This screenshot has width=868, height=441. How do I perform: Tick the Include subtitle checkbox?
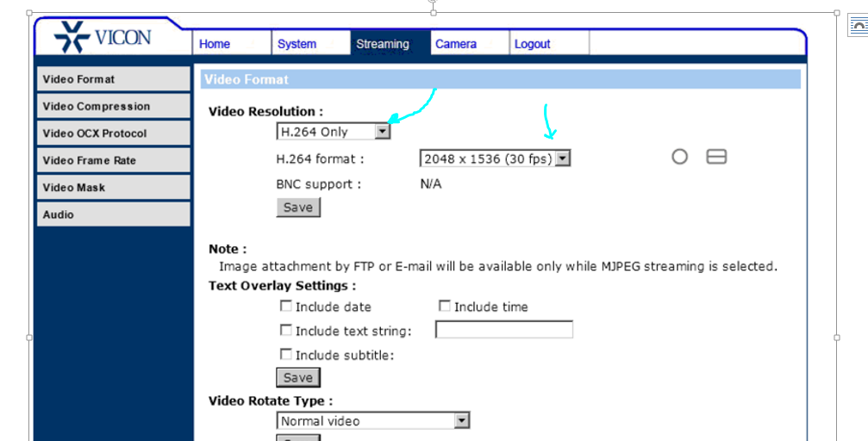(285, 354)
